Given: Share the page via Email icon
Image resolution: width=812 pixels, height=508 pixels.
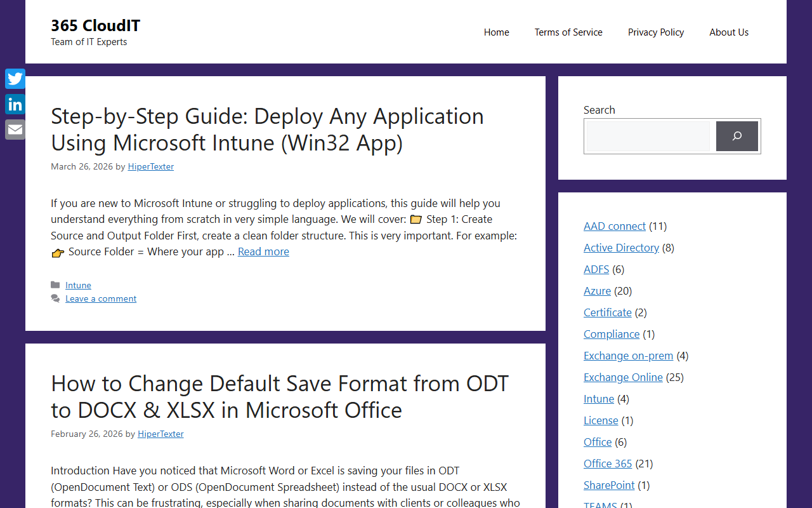Looking at the screenshot, I should coord(15,130).
